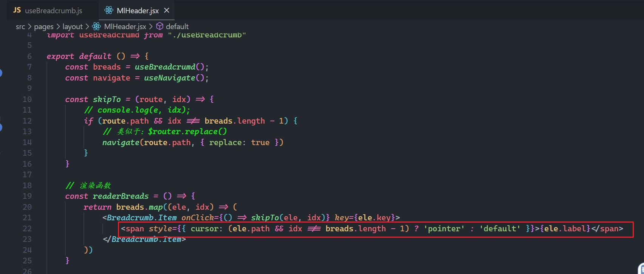Click the React icon on MlHeader.jsx tab
This screenshot has height=274, width=644.
tap(109, 10)
